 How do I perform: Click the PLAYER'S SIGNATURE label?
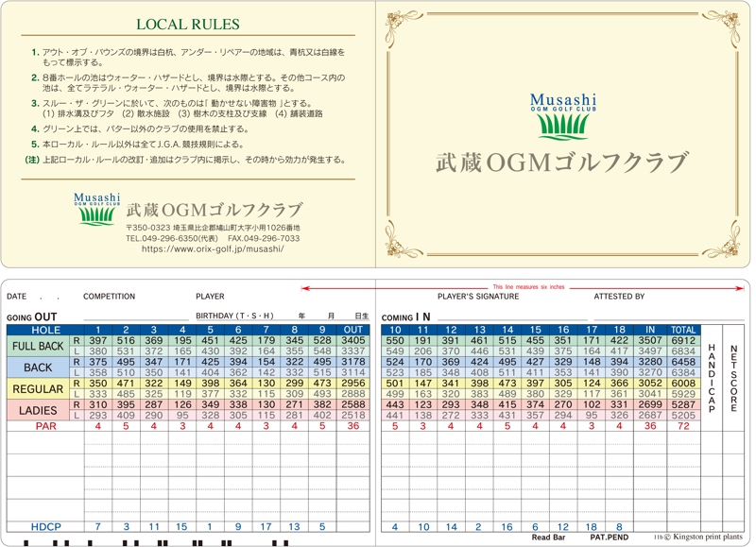pyautogui.click(x=478, y=297)
